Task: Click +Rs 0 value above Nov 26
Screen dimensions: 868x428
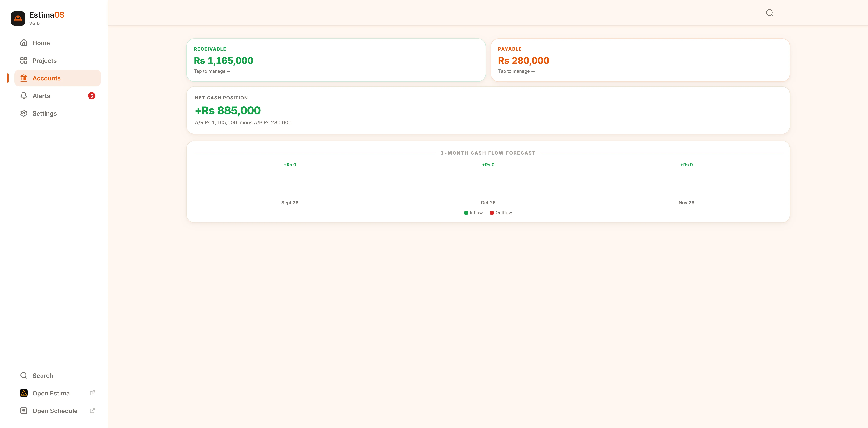Action: 686,165
